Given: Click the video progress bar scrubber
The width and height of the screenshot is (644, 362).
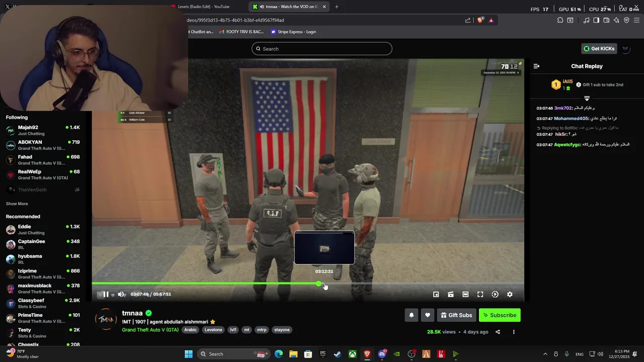Looking at the screenshot, I should pos(318,284).
